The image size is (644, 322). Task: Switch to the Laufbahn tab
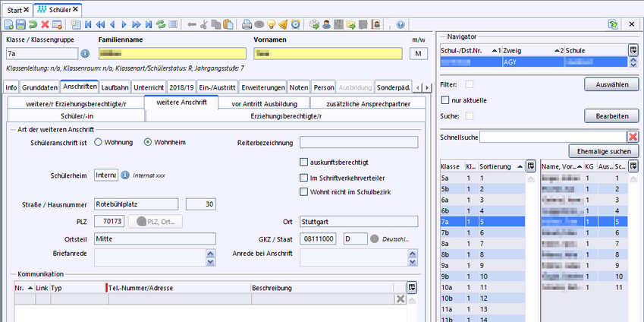coord(115,87)
